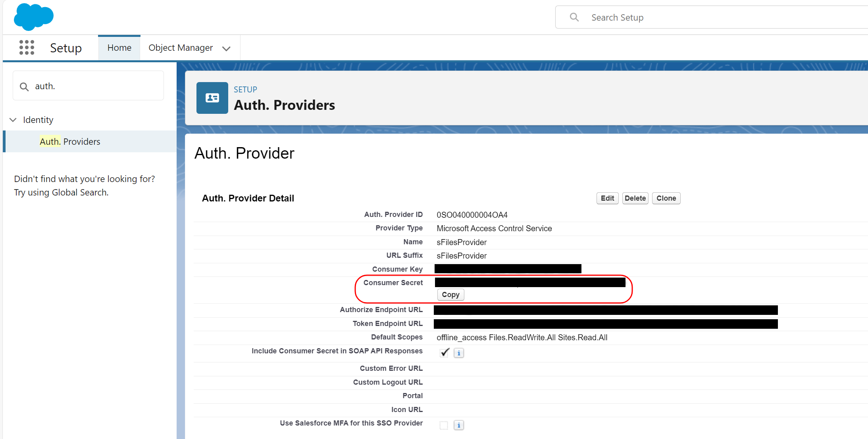Click the Auth. Provider ID value 0SO040000004OA4
The width and height of the screenshot is (868, 439).
[x=472, y=215]
